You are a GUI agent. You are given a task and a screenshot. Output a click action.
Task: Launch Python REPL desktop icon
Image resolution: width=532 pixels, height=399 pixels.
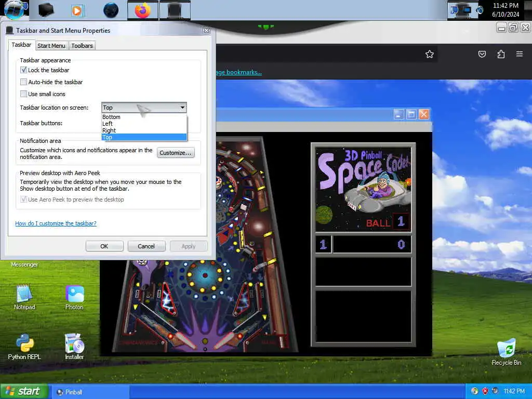coord(24,347)
